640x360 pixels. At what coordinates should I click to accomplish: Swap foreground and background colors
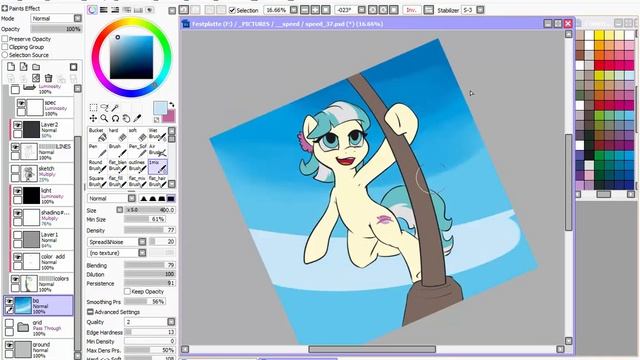click(172, 104)
